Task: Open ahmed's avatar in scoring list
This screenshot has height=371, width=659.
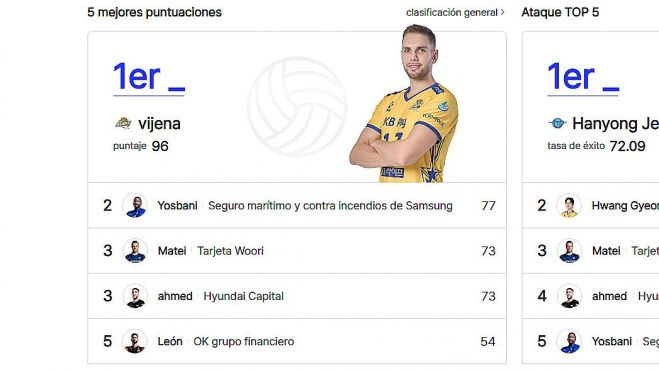Action: [x=135, y=296]
